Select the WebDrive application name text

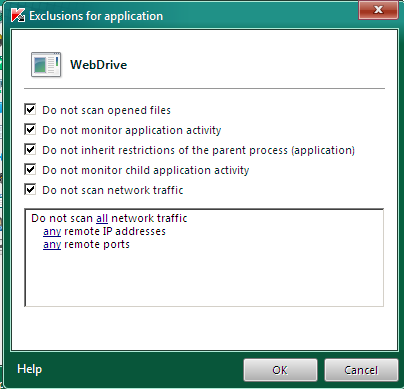(99, 65)
